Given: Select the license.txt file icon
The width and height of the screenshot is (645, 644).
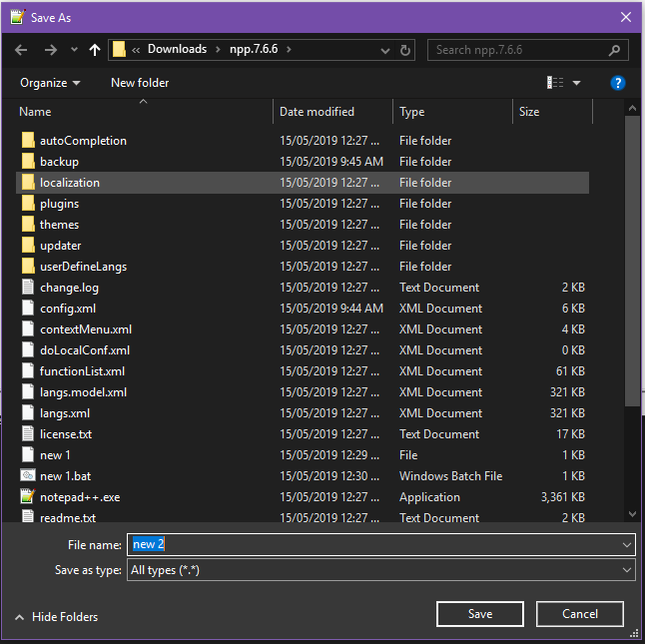Looking at the screenshot, I should pos(28,434).
